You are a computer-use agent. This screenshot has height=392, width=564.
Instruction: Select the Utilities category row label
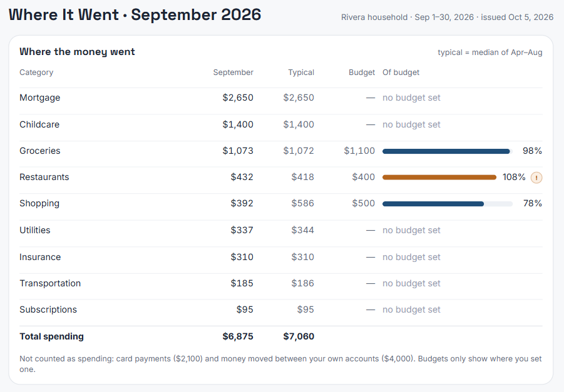tap(35, 230)
